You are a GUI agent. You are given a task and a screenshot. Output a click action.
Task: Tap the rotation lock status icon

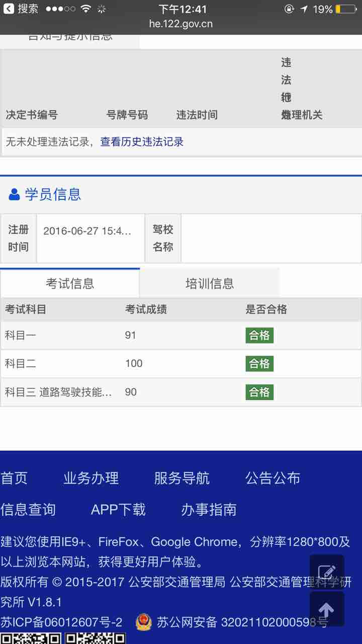pyautogui.click(x=289, y=9)
